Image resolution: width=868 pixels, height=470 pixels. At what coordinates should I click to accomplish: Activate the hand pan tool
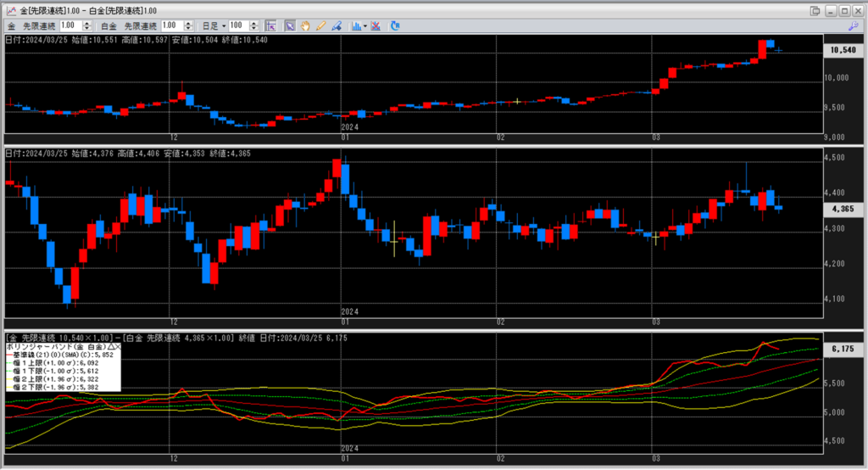(305, 26)
